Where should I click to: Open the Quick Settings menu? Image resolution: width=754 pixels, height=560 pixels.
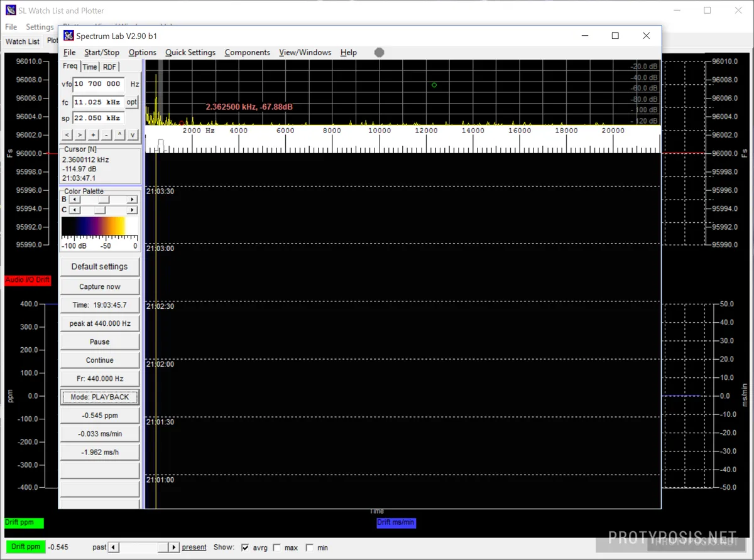[x=190, y=53]
